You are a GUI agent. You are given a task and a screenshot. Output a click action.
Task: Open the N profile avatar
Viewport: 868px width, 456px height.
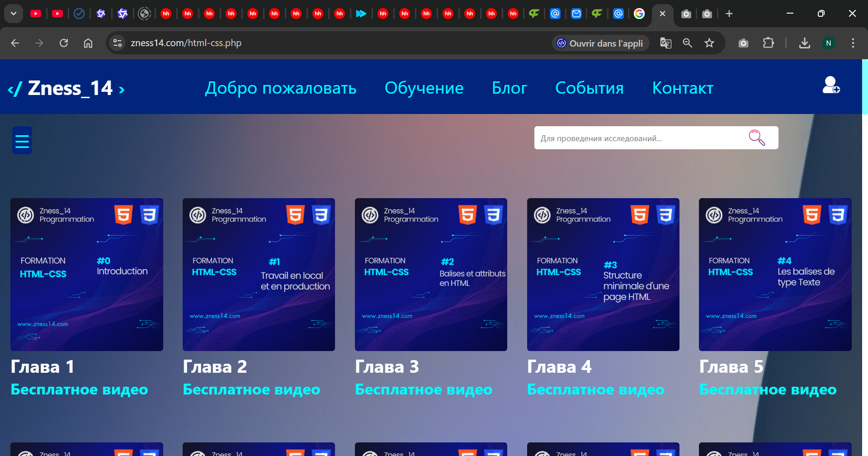point(828,43)
